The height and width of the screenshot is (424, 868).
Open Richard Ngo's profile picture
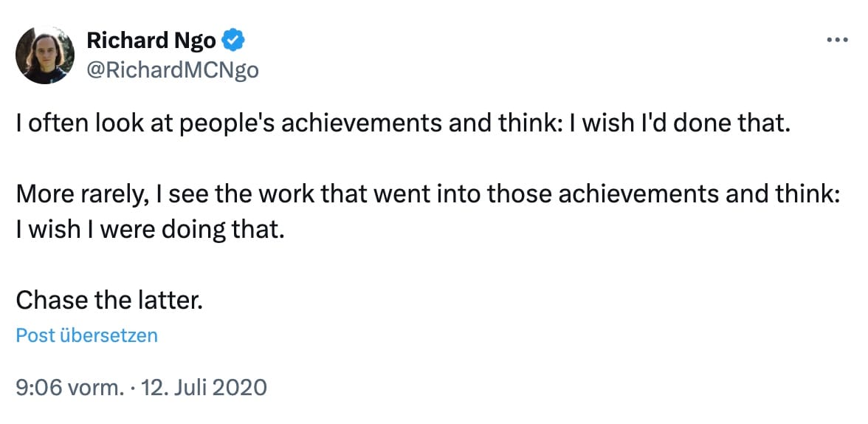[x=45, y=55]
